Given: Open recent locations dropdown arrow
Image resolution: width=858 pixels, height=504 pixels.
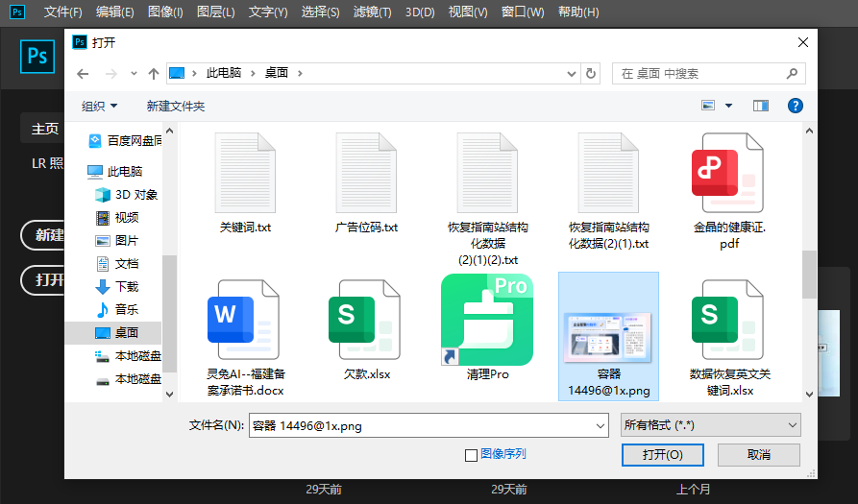Looking at the screenshot, I should pos(134,73).
